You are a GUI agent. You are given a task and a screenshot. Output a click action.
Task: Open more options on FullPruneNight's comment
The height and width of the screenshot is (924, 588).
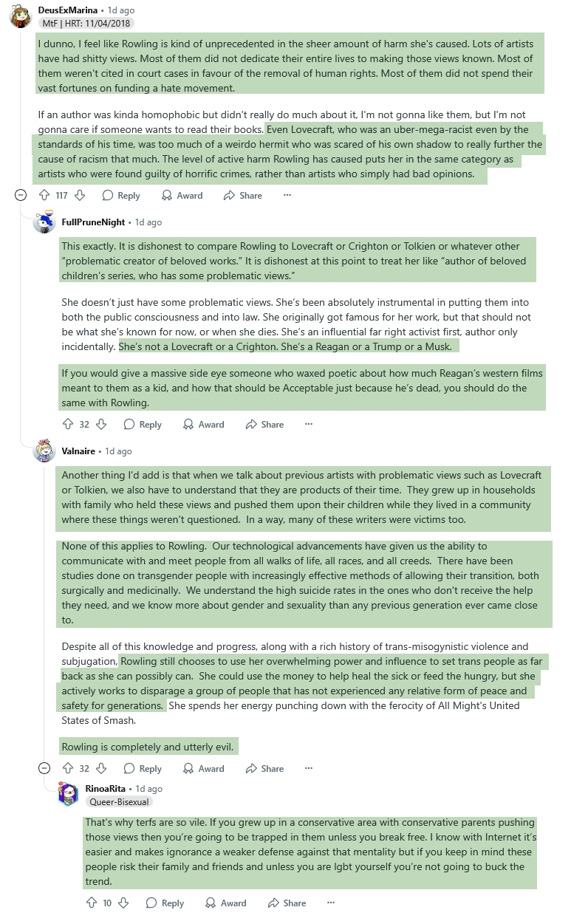309,425
